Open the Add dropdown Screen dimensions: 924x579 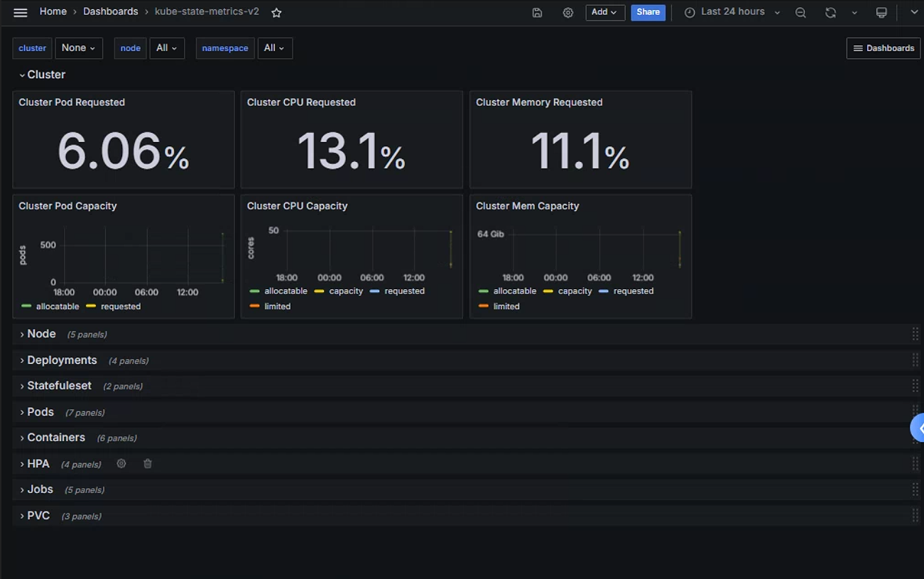(605, 12)
